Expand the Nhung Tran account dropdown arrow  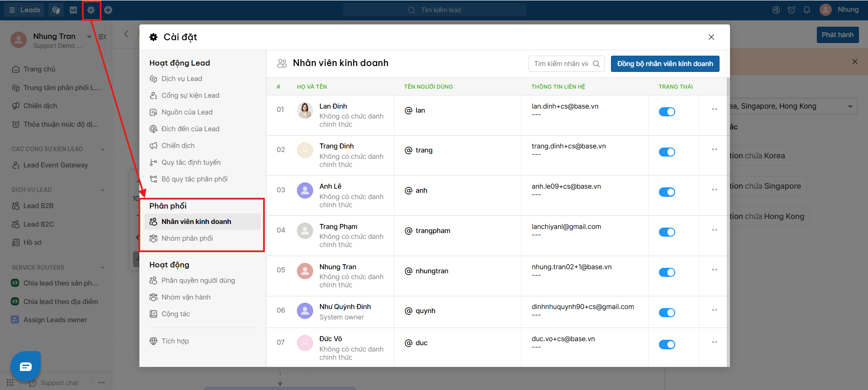coord(89,37)
